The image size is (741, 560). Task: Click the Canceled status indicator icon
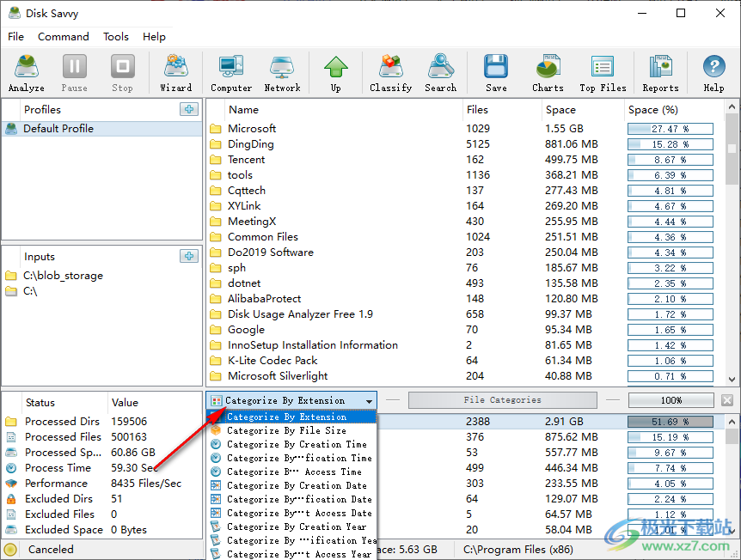(10, 549)
